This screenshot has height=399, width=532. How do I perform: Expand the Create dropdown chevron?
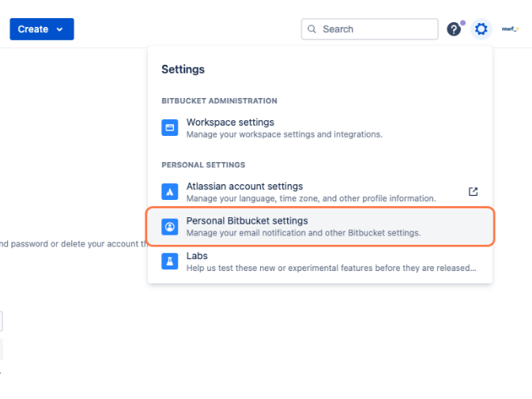(x=60, y=29)
